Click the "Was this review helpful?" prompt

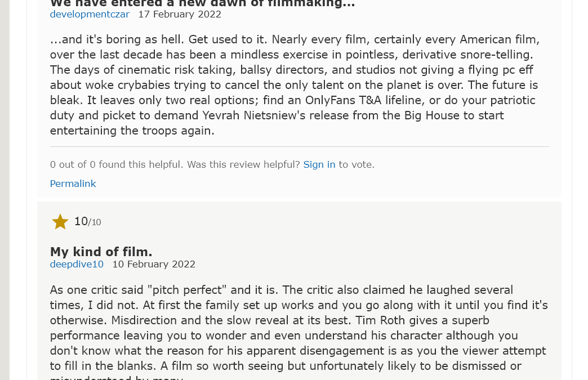243,164
